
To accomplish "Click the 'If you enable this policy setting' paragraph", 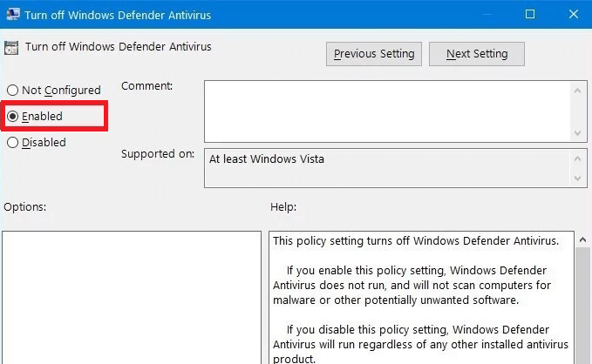I will pyautogui.click(x=412, y=285).
